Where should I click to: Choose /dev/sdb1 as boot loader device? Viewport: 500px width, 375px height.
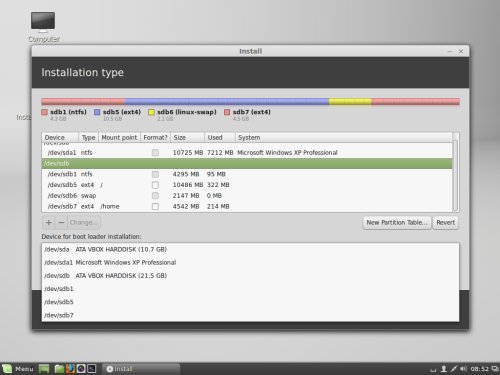coord(250,289)
